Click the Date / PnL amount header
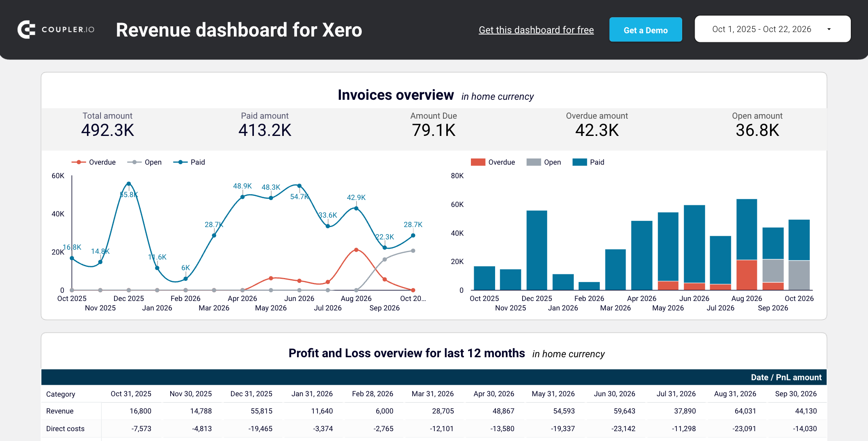The width and height of the screenshot is (868, 441). (786, 377)
